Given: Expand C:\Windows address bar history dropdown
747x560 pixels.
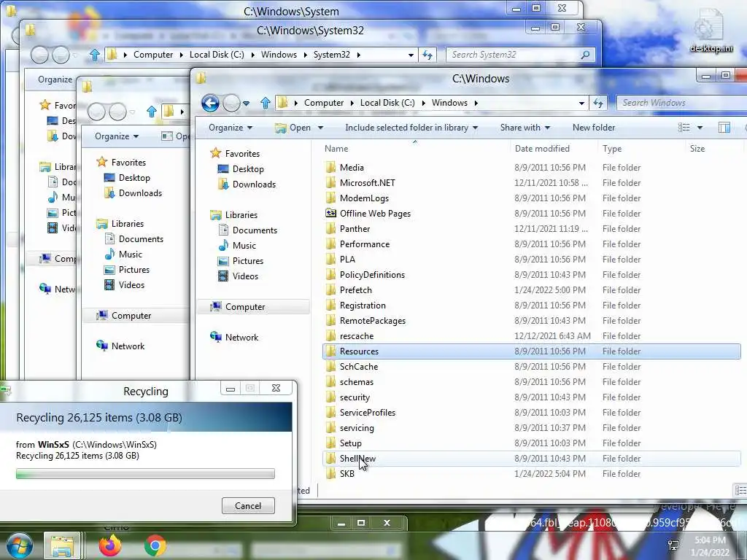Looking at the screenshot, I should tap(581, 103).
